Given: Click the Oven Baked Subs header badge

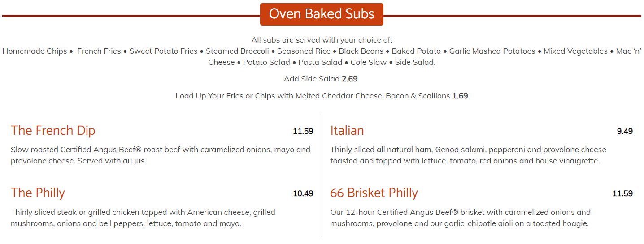Looking at the screenshot, I should click(x=322, y=14).
